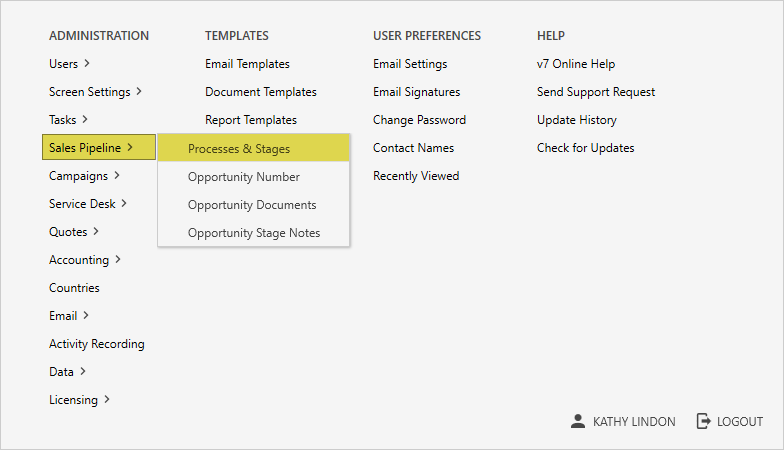This screenshot has width=784, height=450.
Task: Click the logout arrow icon
Action: point(704,422)
